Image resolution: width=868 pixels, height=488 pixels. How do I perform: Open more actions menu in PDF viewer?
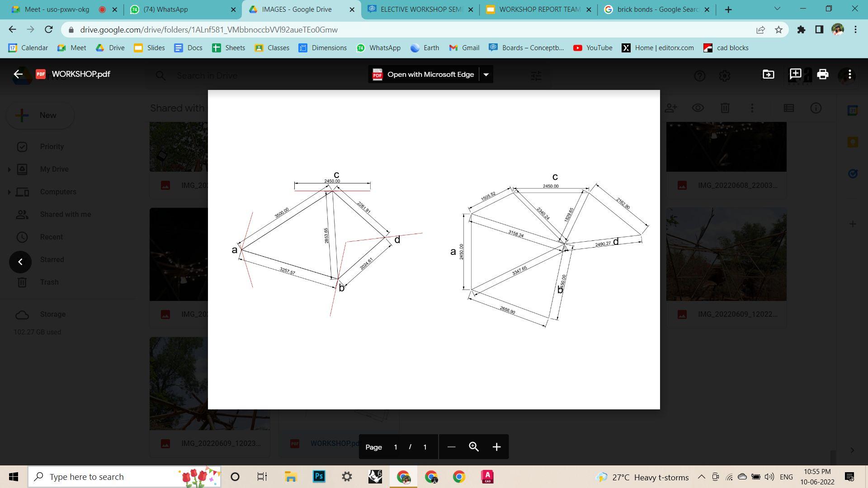pyautogui.click(x=849, y=75)
